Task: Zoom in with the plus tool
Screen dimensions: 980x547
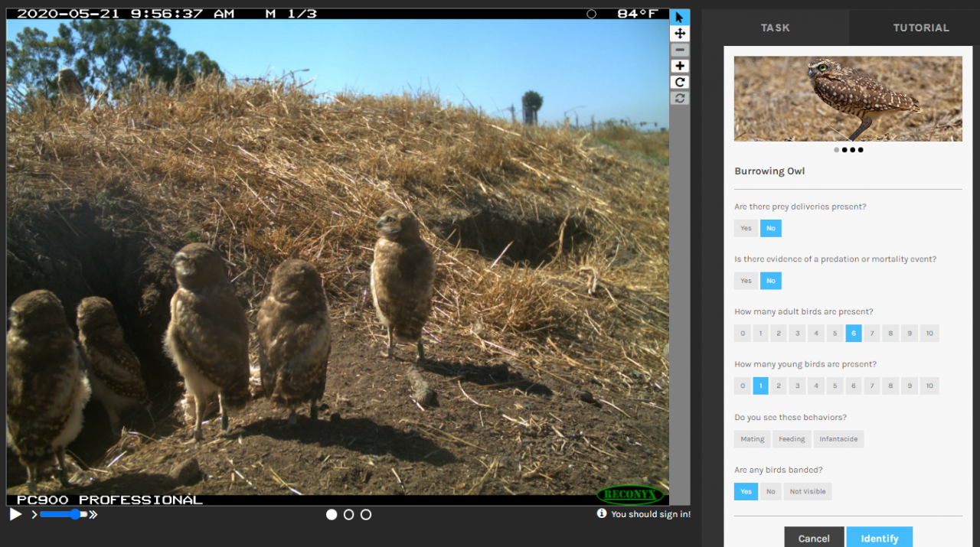Action: click(680, 66)
